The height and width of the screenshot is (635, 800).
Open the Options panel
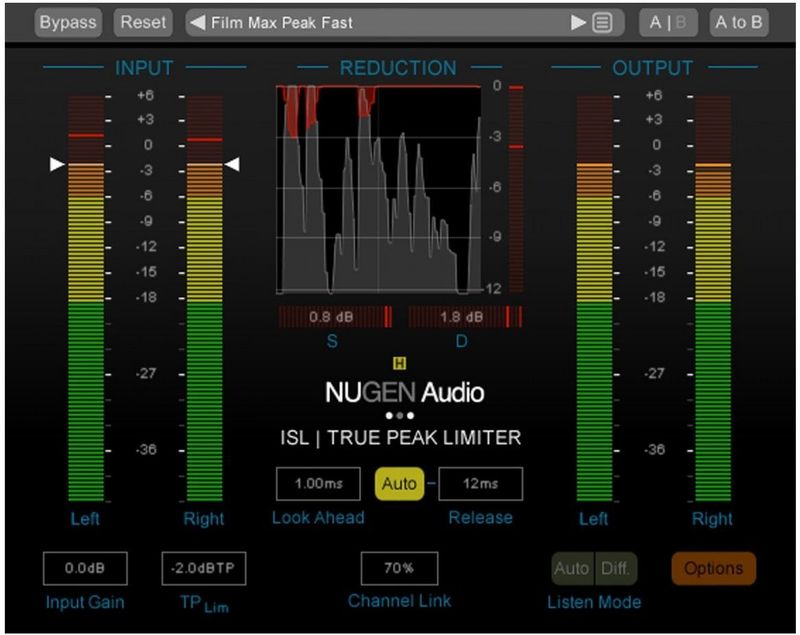coord(714,568)
